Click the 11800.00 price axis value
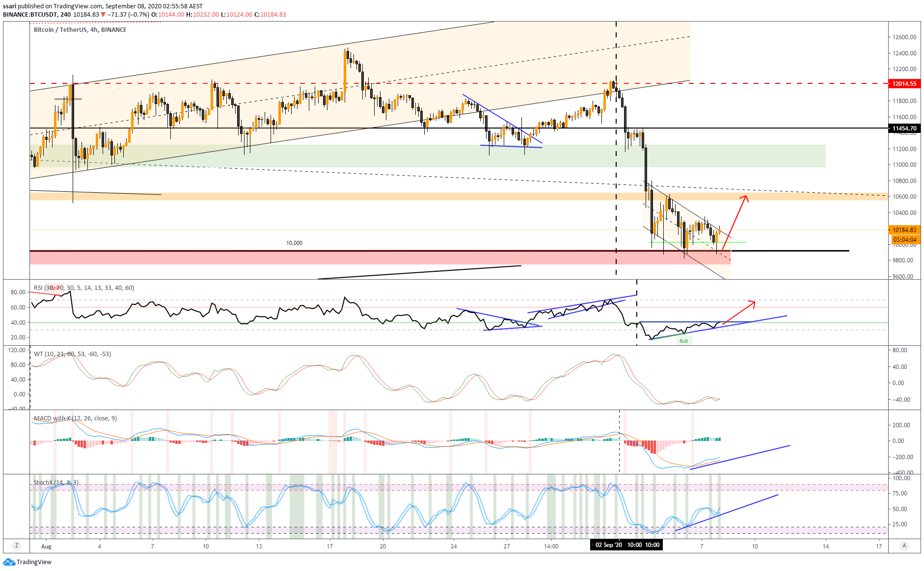924x571 pixels. pos(904,101)
